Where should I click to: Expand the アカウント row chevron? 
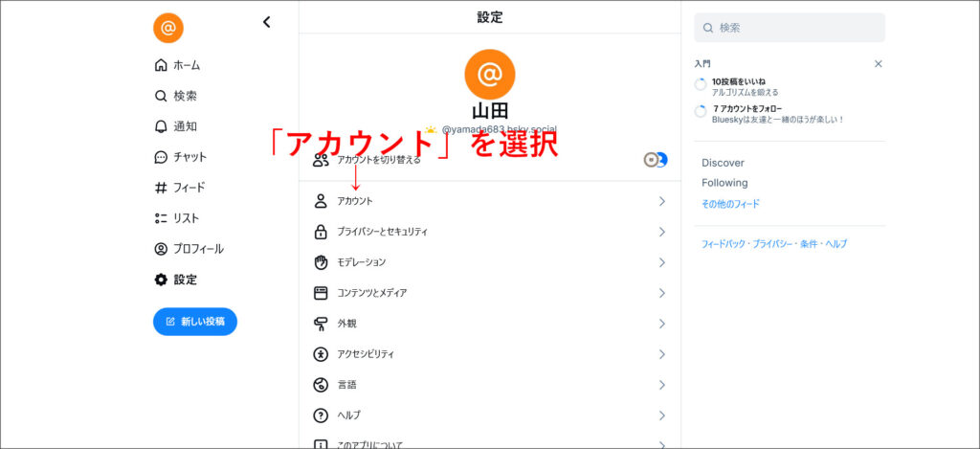click(662, 201)
